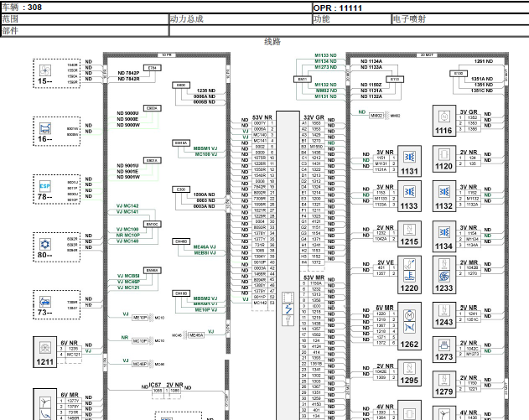529x420 pixels.
Task: Click the C300 splice box
Action: tap(181, 189)
